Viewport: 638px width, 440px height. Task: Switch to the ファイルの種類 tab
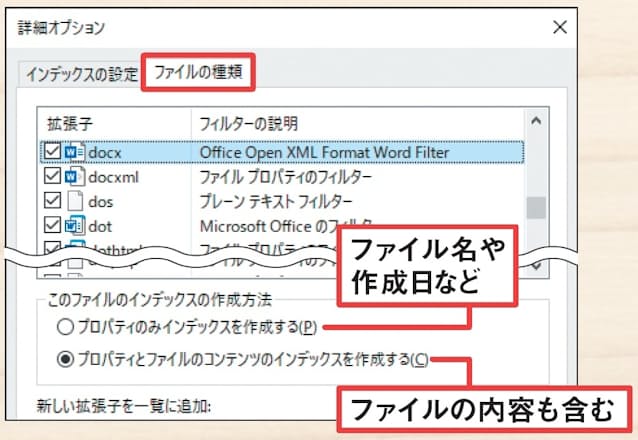[x=198, y=72]
